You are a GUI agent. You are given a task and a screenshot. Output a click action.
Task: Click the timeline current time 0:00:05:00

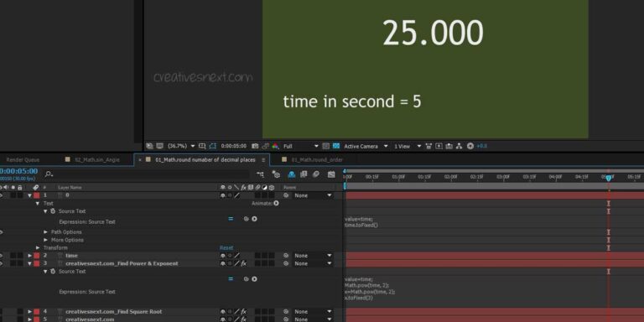pos(18,171)
